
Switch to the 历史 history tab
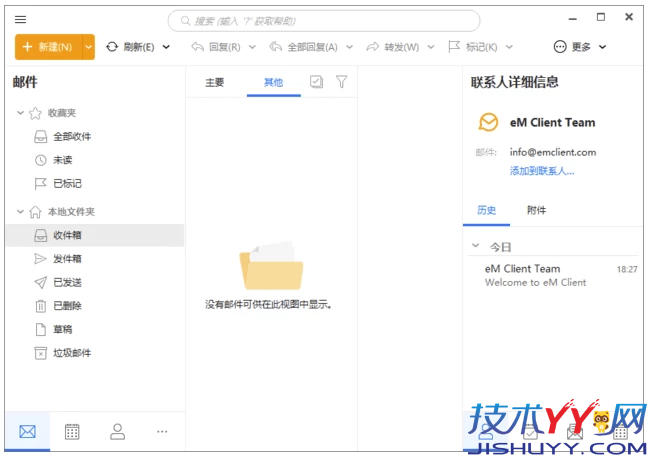[x=486, y=210]
